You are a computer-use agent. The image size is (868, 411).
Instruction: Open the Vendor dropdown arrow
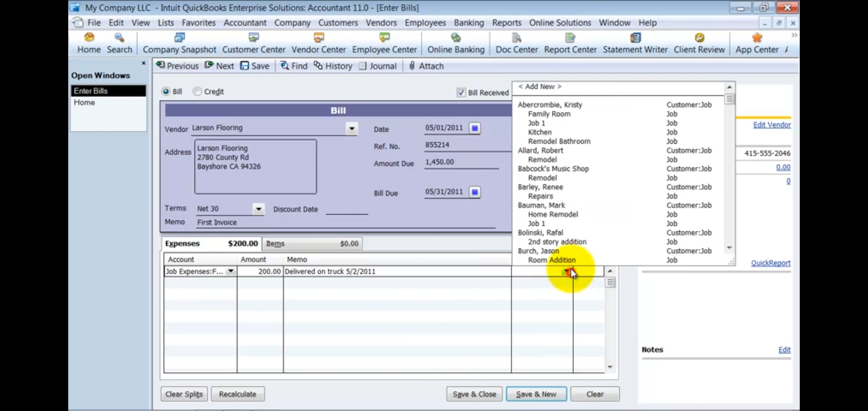point(351,128)
